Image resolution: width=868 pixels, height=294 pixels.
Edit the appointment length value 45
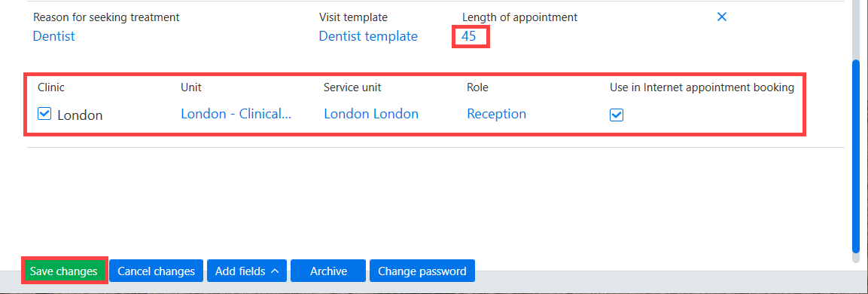click(469, 37)
